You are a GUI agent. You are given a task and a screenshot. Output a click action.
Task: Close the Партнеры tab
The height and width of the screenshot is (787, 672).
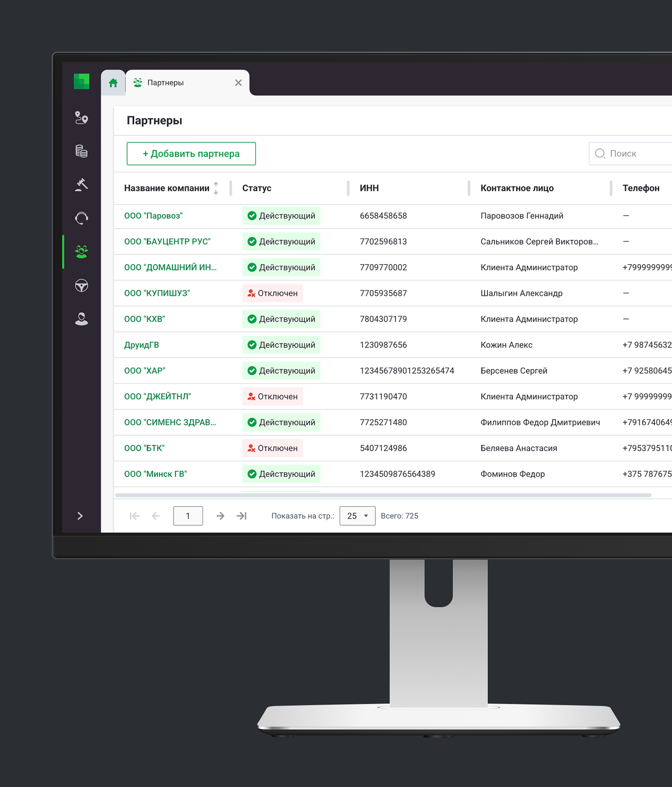(x=238, y=83)
